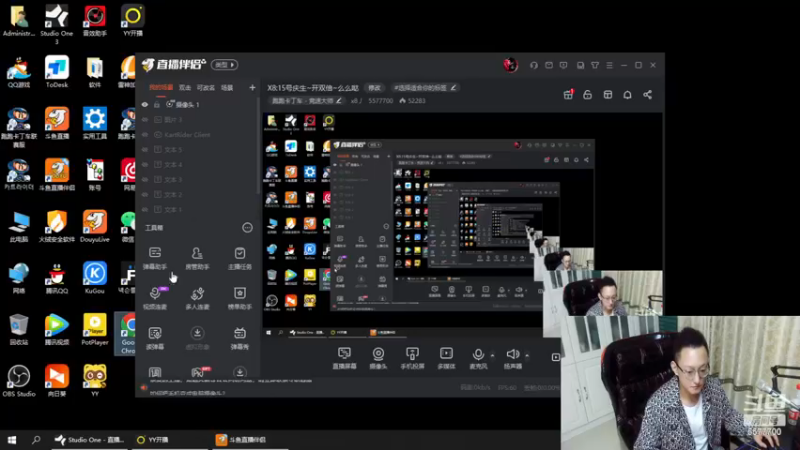Click the streamer avatar in the title bar

pos(510,65)
